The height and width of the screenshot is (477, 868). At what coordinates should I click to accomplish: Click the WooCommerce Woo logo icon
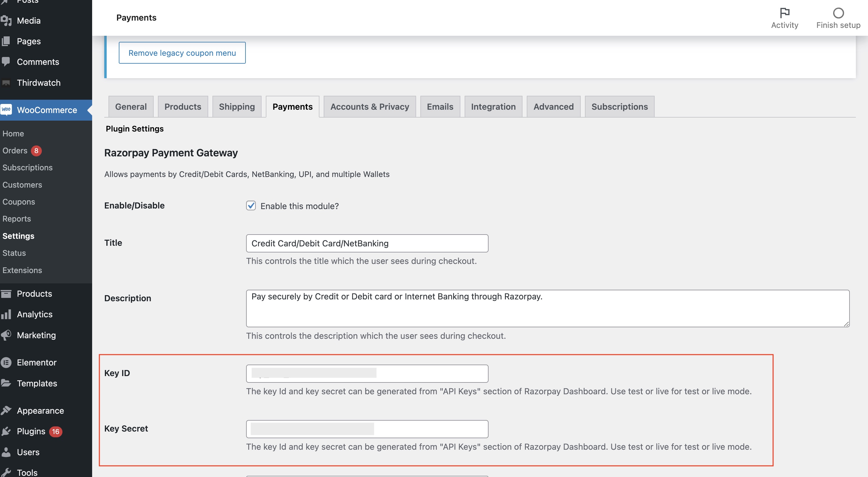(6, 109)
